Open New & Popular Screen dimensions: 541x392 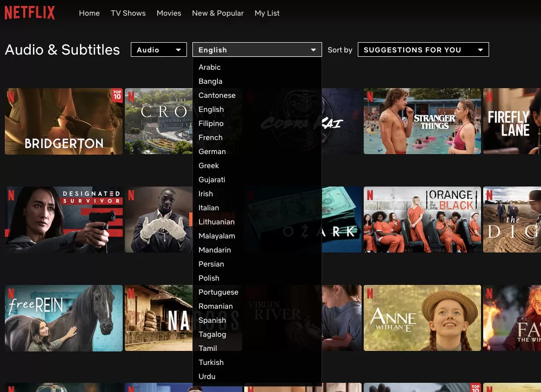click(218, 13)
